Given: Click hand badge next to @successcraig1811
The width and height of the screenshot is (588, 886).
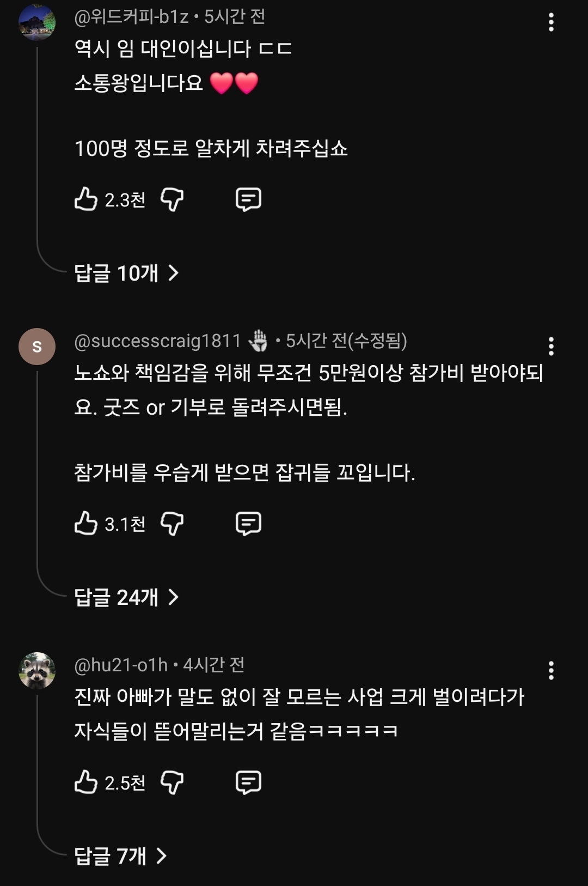Looking at the screenshot, I should coord(258,341).
